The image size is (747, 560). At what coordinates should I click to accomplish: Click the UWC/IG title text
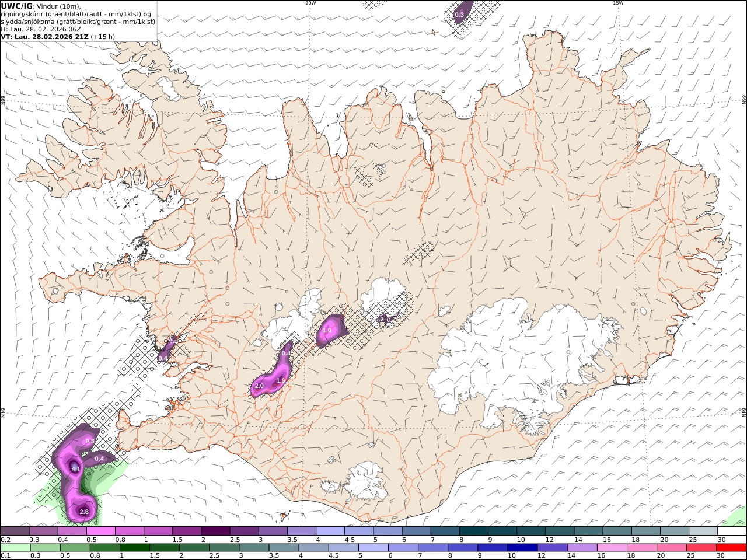(16, 6)
